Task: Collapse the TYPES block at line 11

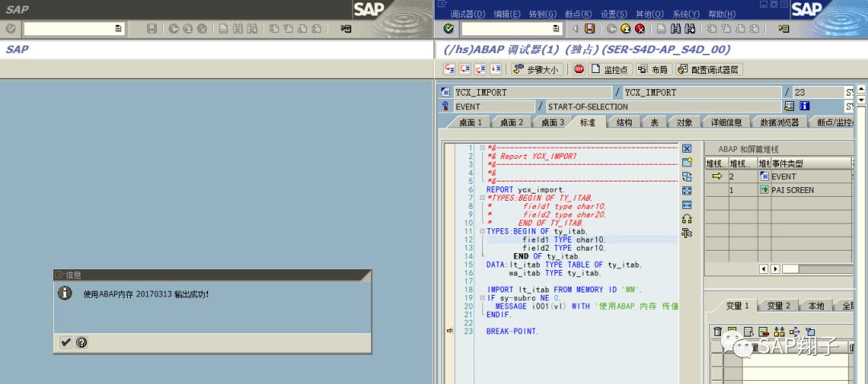Action: point(482,231)
